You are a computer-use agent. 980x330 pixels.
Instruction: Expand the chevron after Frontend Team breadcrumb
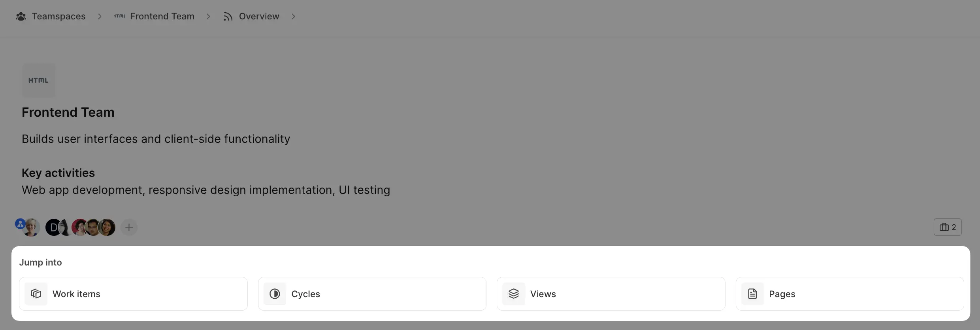pos(209,16)
